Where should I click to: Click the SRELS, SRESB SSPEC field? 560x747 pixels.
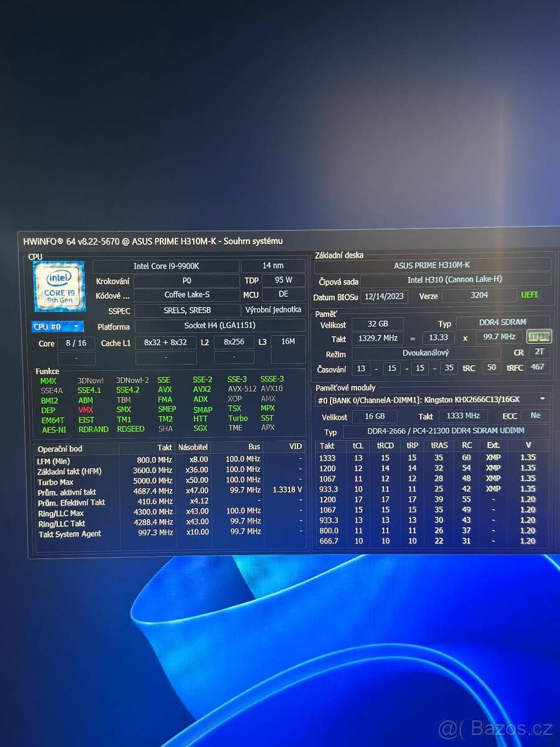click(x=187, y=311)
